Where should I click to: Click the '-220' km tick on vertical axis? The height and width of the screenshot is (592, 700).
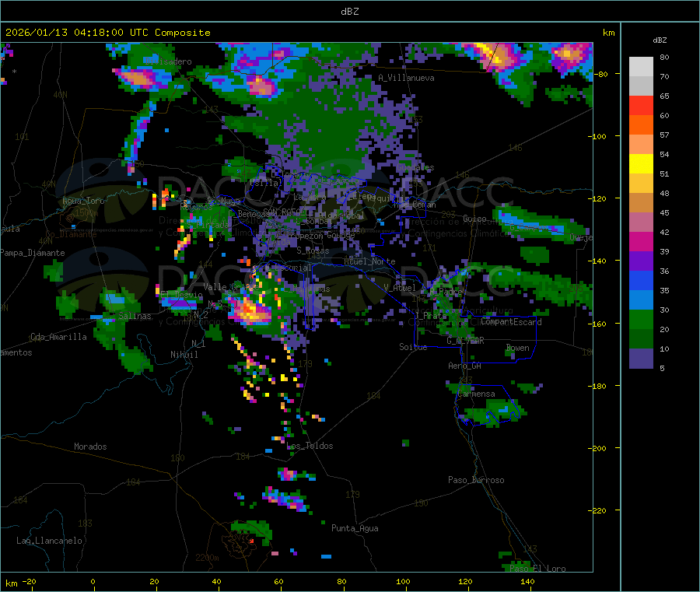pos(599,511)
